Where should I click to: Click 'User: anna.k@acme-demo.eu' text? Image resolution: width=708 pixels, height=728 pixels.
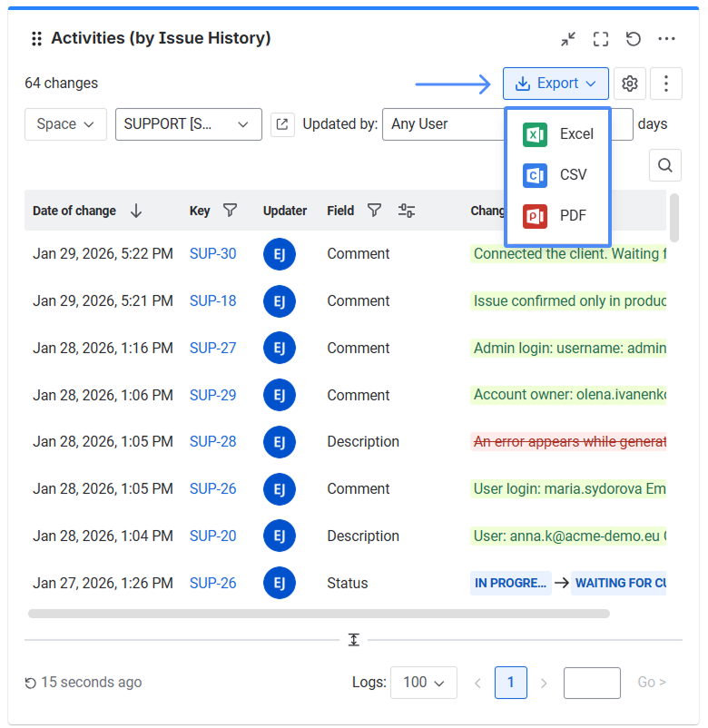[x=569, y=536]
